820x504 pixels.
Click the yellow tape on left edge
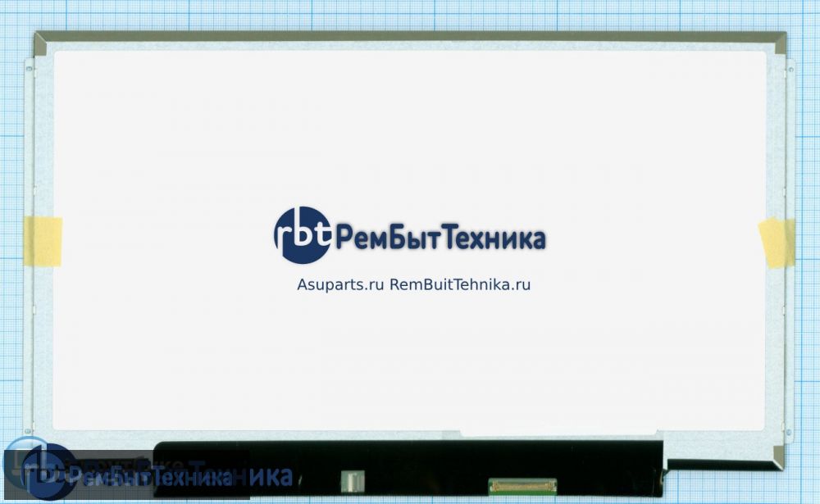[x=42, y=242]
